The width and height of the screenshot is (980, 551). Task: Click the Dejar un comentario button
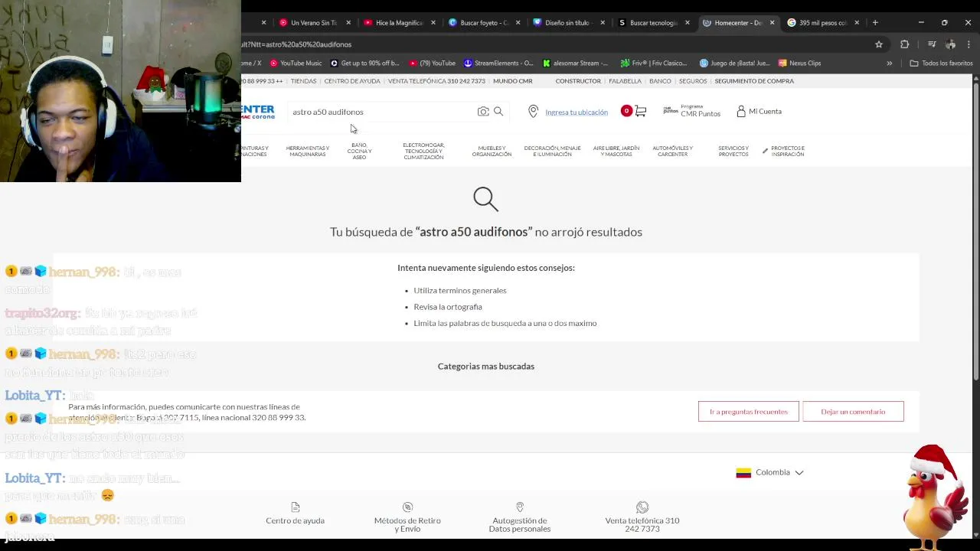(853, 412)
